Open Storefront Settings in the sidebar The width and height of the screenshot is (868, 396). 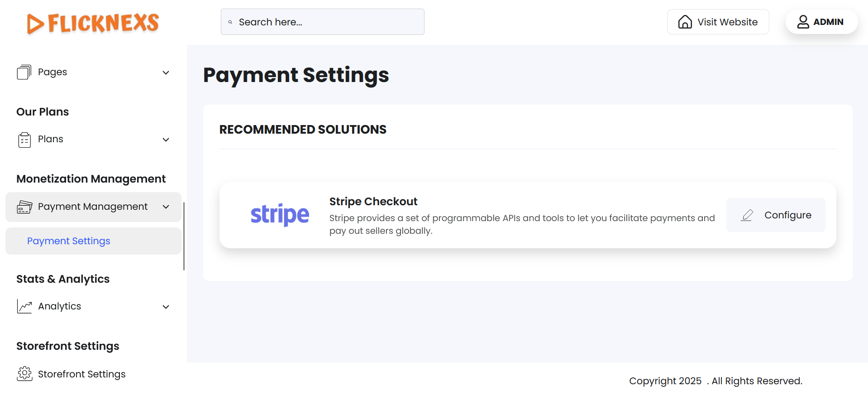click(81, 374)
